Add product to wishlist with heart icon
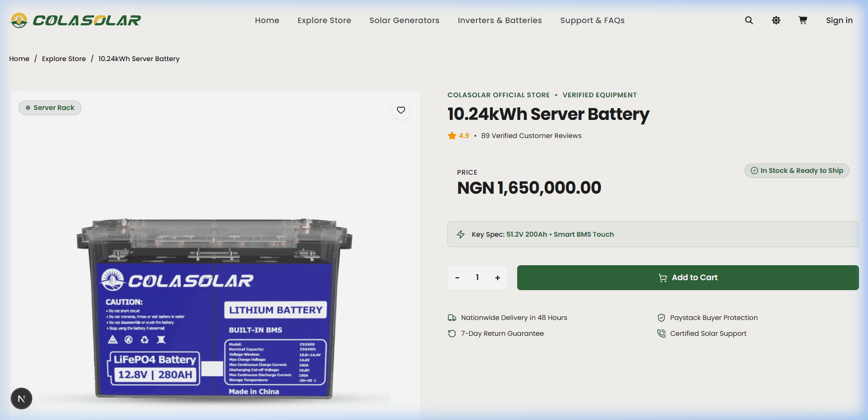 tap(401, 110)
